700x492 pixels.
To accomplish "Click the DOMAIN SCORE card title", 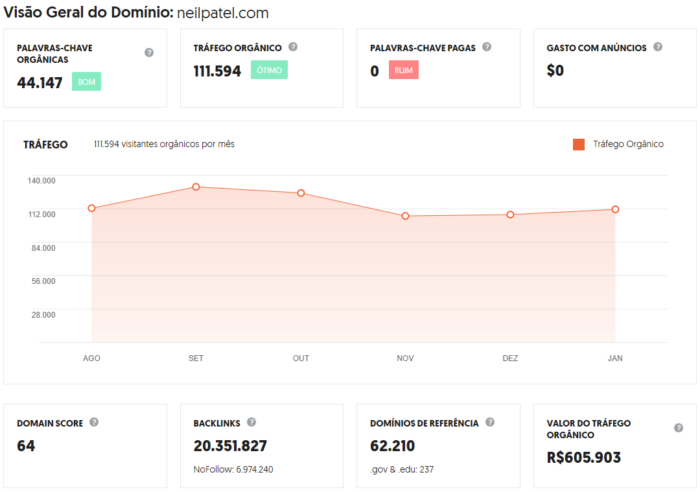I will [x=50, y=423].
